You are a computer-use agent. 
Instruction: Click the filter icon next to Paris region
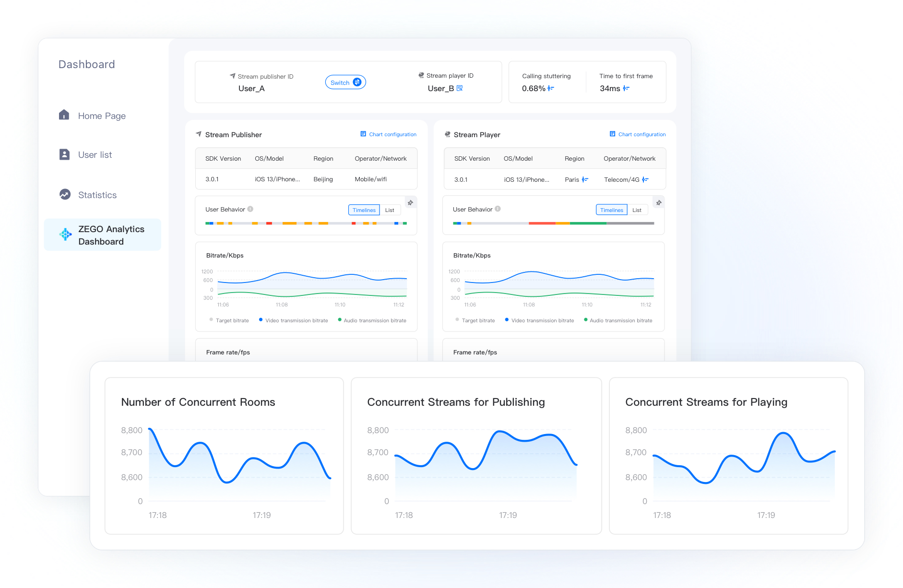click(585, 179)
